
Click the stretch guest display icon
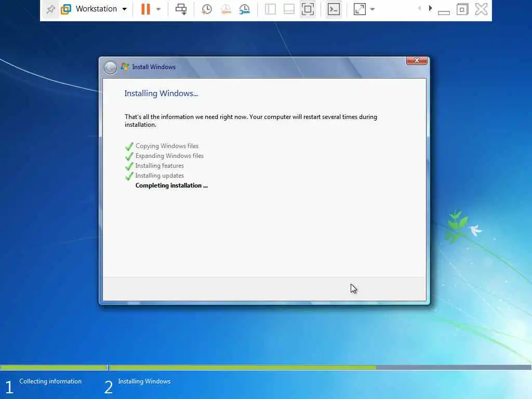[360, 9]
